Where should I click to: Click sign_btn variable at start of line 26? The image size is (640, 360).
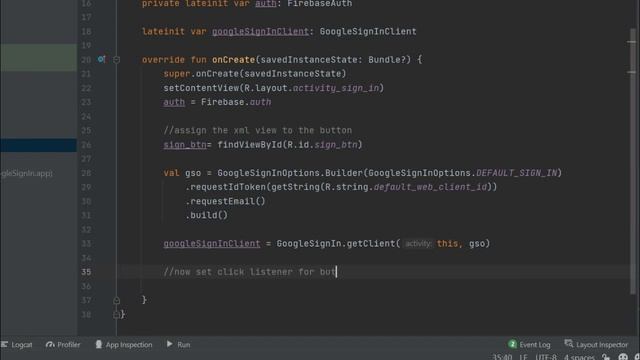185,144
